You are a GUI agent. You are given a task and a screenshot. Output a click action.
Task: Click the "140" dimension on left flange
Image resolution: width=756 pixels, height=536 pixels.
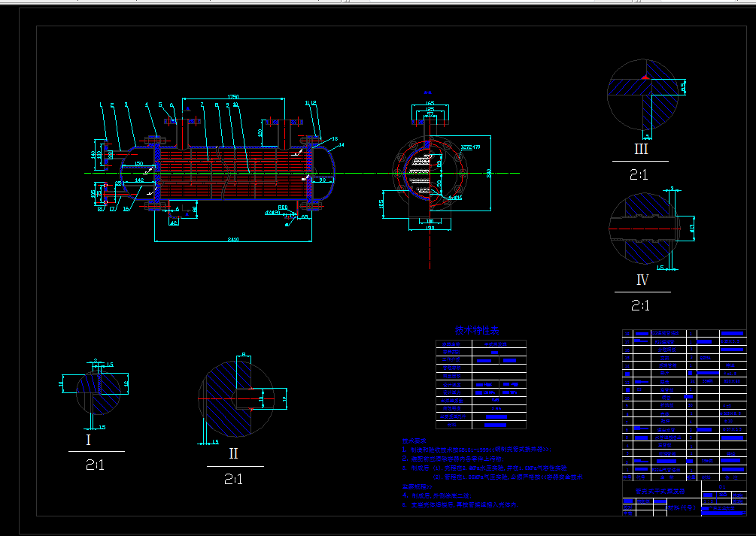click(93, 155)
